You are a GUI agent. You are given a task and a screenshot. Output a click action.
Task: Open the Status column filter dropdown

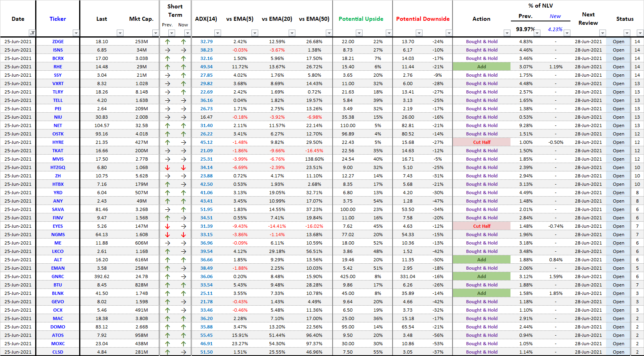627,33
